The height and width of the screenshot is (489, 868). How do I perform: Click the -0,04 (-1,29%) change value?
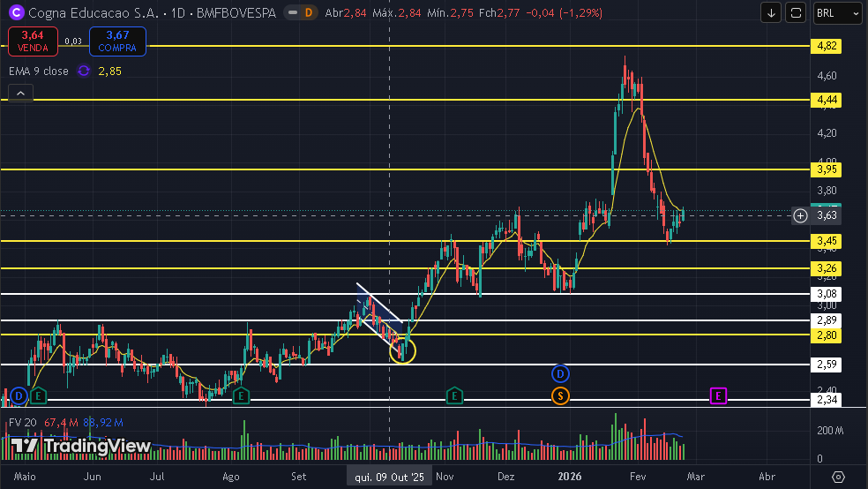(564, 12)
